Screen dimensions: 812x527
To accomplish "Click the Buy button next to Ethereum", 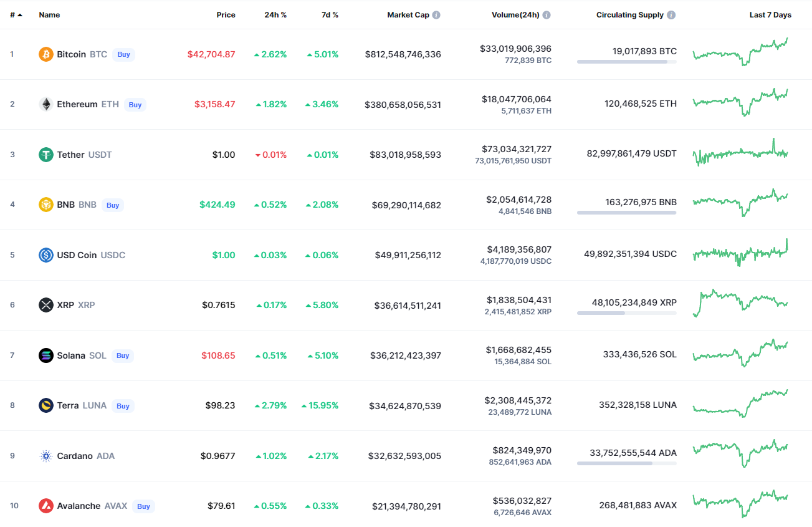I will pyautogui.click(x=135, y=105).
